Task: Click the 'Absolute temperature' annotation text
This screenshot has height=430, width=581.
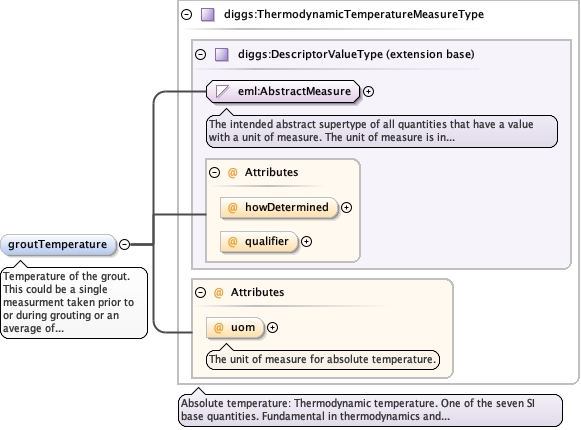Action: (x=370, y=410)
